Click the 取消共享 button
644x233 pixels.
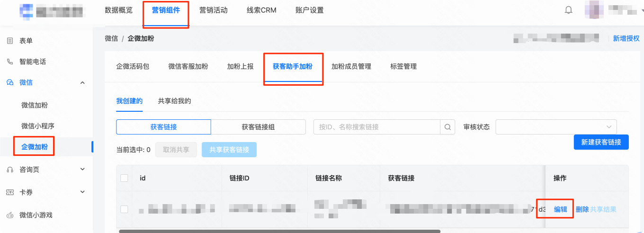176,150
